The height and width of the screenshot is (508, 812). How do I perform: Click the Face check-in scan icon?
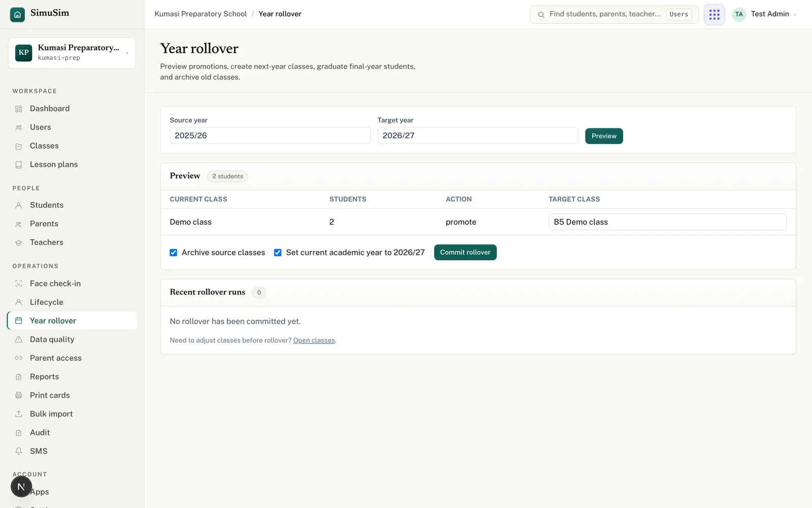(19, 283)
